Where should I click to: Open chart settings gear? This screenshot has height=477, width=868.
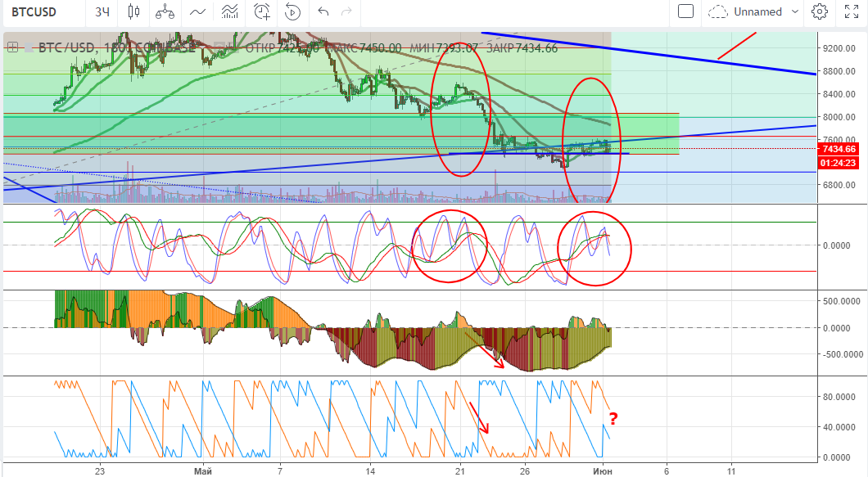819,11
